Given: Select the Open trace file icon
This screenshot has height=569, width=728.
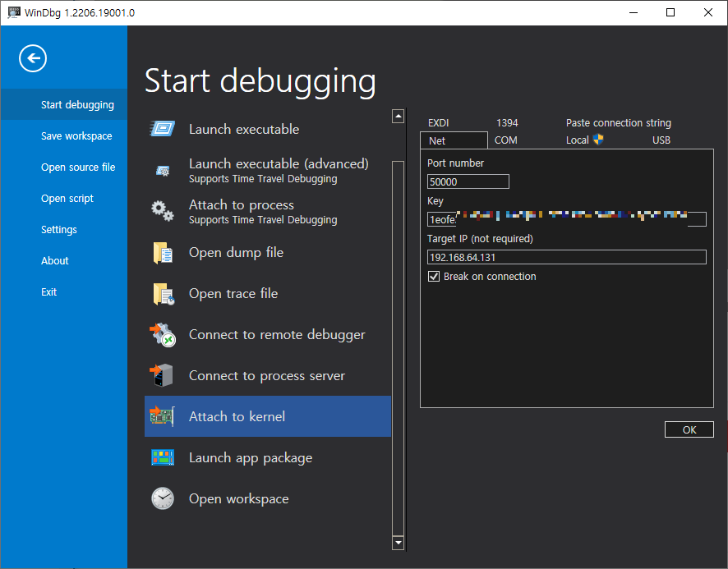Looking at the screenshot, I should coord(162,293).
